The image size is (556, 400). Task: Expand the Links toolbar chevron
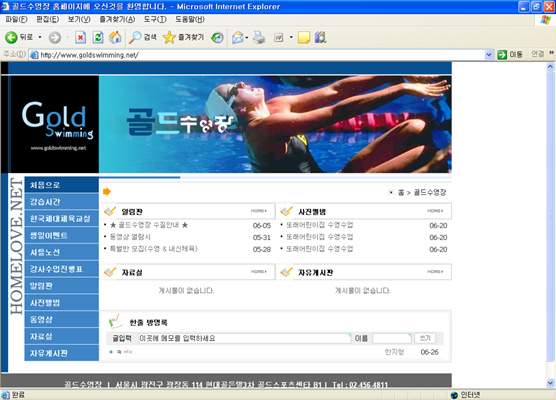click(551, 52)
